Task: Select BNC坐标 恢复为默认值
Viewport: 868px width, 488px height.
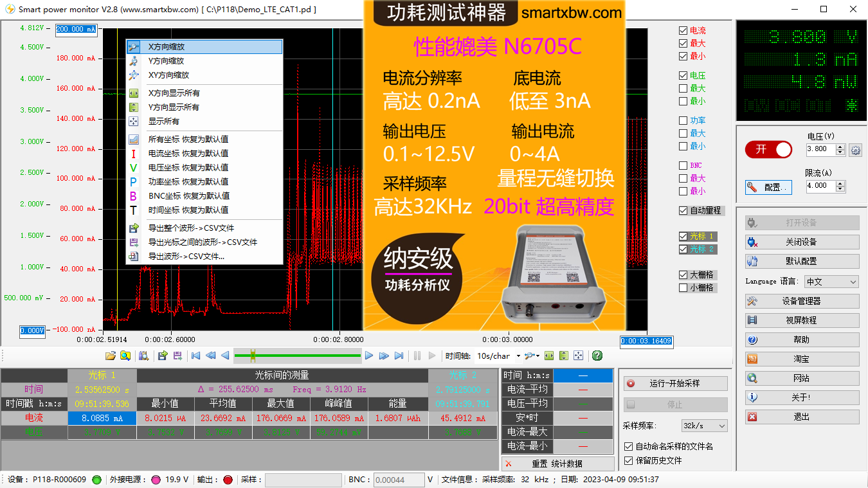Action: pos(204,196)
